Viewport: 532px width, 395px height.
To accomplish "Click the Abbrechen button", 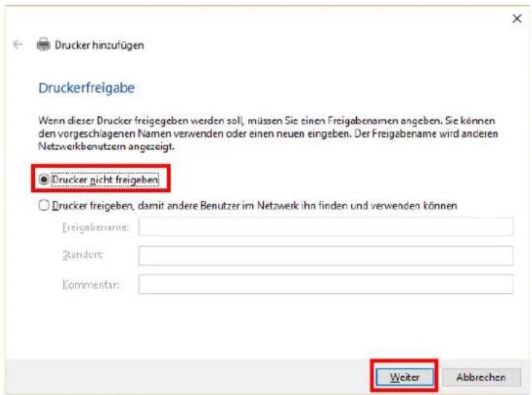I will point(481,377).
